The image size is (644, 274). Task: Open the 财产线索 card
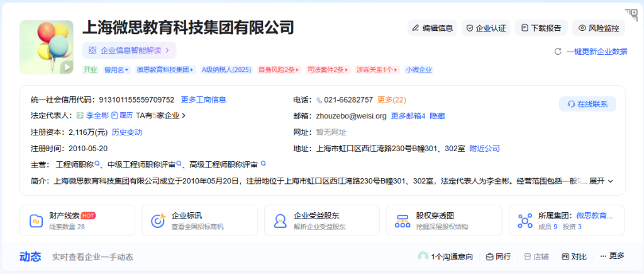point(77,220)
